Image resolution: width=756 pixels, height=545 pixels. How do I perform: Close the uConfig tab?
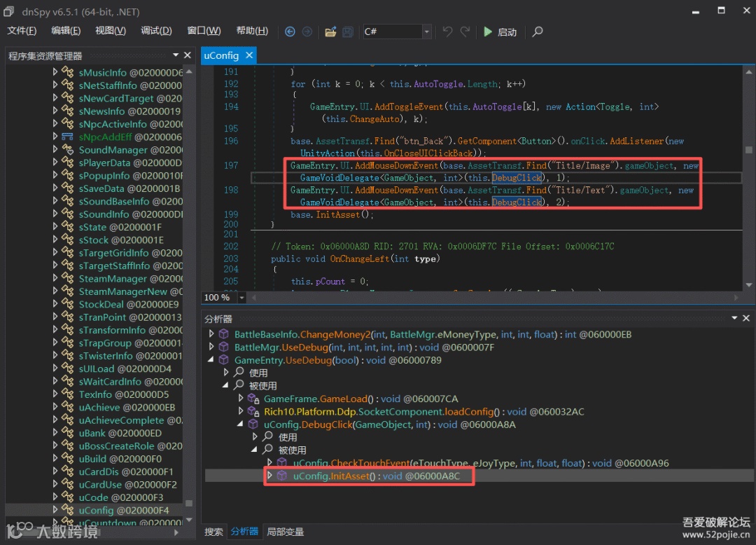(x=248, y=55)
